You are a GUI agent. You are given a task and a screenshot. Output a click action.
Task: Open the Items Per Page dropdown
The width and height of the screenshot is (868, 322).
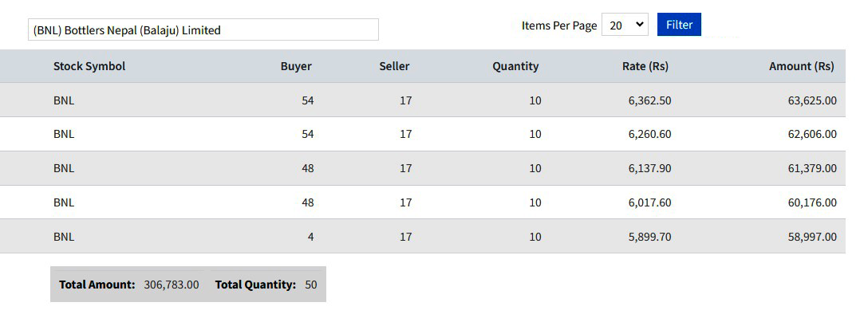pos(625,25)
